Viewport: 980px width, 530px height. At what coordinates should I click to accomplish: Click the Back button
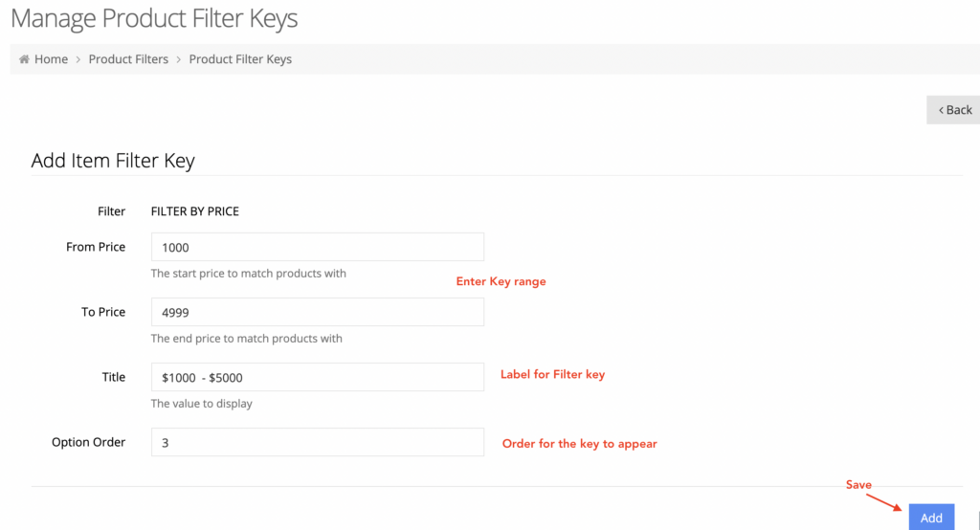tap(953, 110)
